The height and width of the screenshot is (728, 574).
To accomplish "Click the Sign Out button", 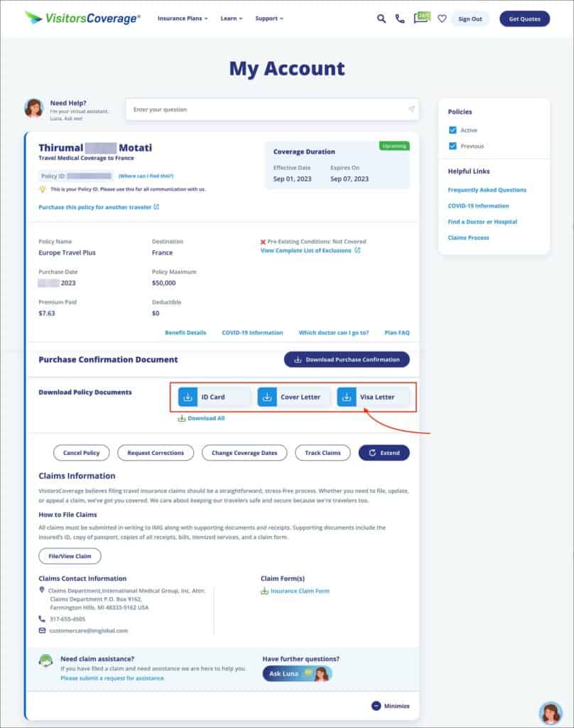I will [x=470, y=19].
